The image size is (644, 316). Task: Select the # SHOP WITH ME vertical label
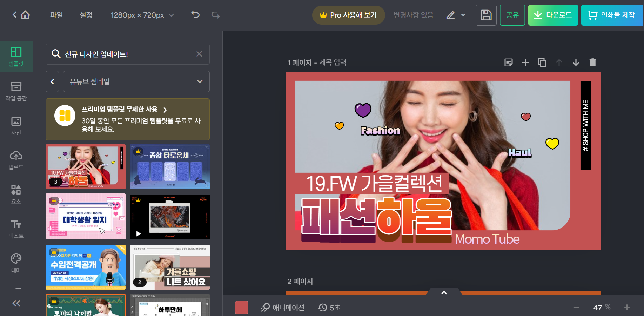tap(586, 126)
